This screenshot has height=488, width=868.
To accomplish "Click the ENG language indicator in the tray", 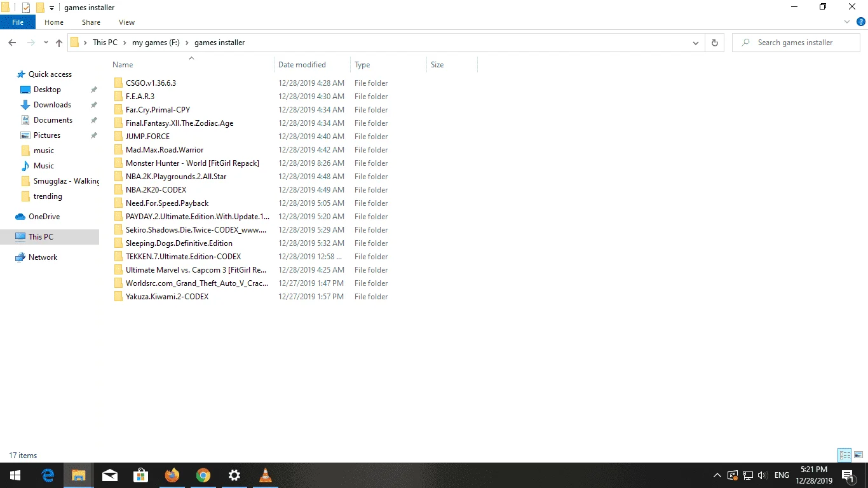I will (782, 475).
